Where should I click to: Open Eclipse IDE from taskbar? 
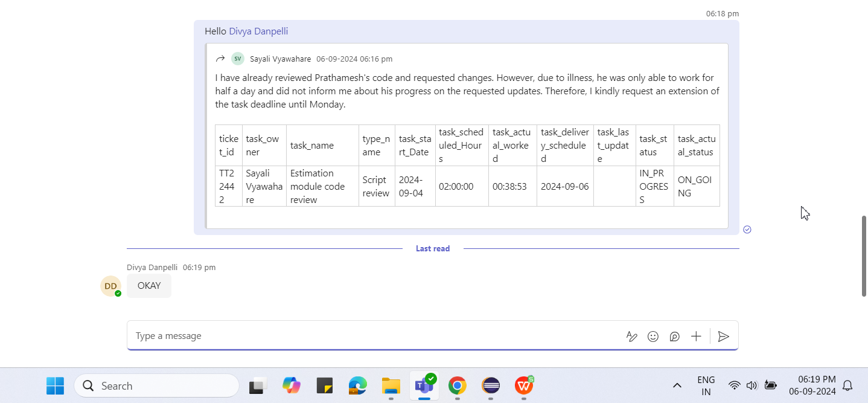[491, 385]
